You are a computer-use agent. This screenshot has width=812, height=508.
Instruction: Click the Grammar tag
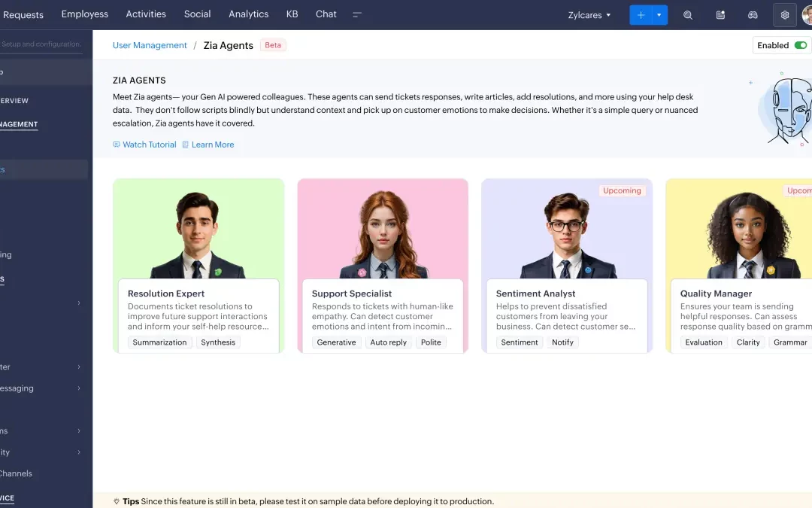[790, 342]
